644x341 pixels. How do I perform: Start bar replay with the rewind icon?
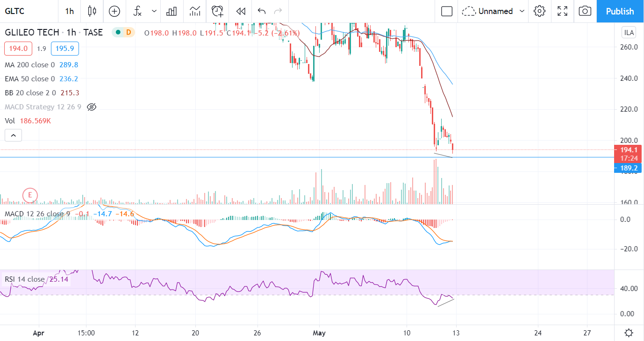coord(241,11)
